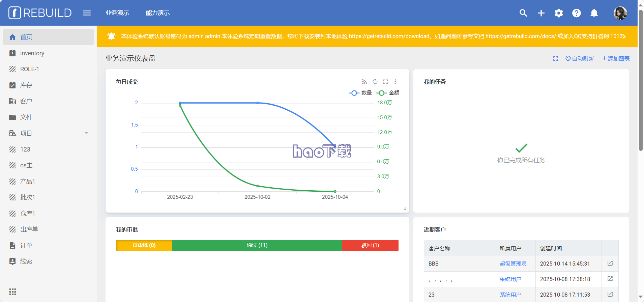Viewport: 644px width, 302px height.
Task: Click the plus quick-create icon in header
Action: coord(541,13)
